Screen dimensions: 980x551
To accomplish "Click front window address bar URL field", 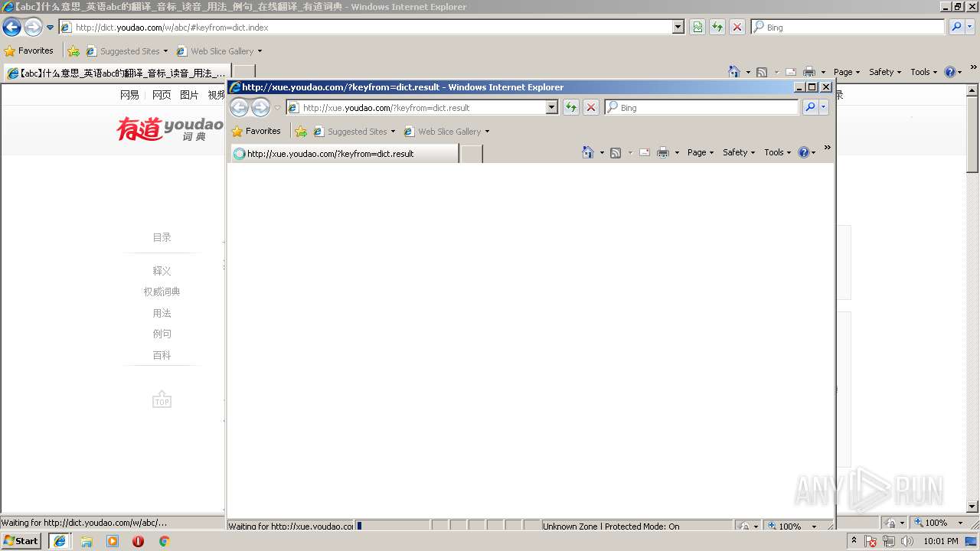I will [x=422, y=108].
